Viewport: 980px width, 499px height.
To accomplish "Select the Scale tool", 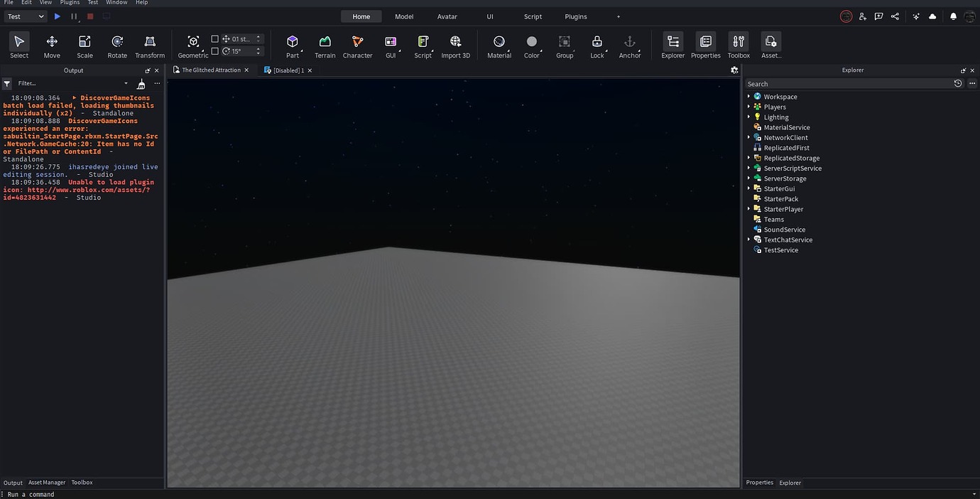I will (84, 45).
